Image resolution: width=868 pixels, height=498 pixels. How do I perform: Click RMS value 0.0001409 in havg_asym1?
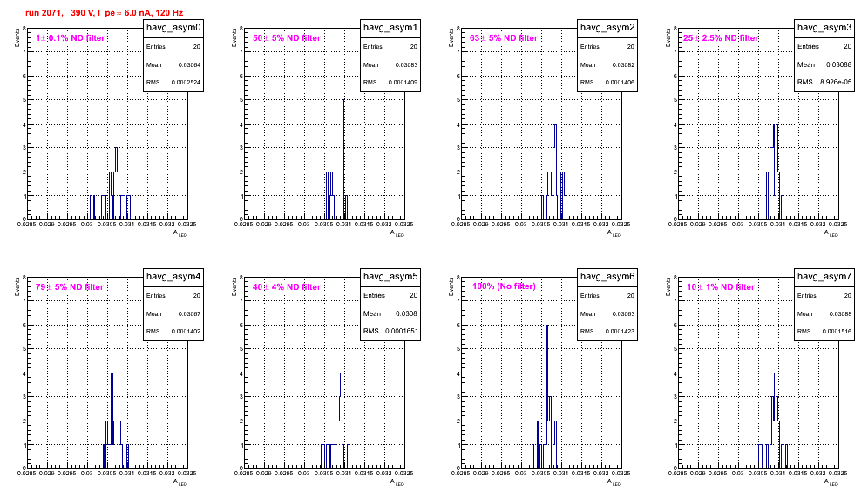click(403, 83)
